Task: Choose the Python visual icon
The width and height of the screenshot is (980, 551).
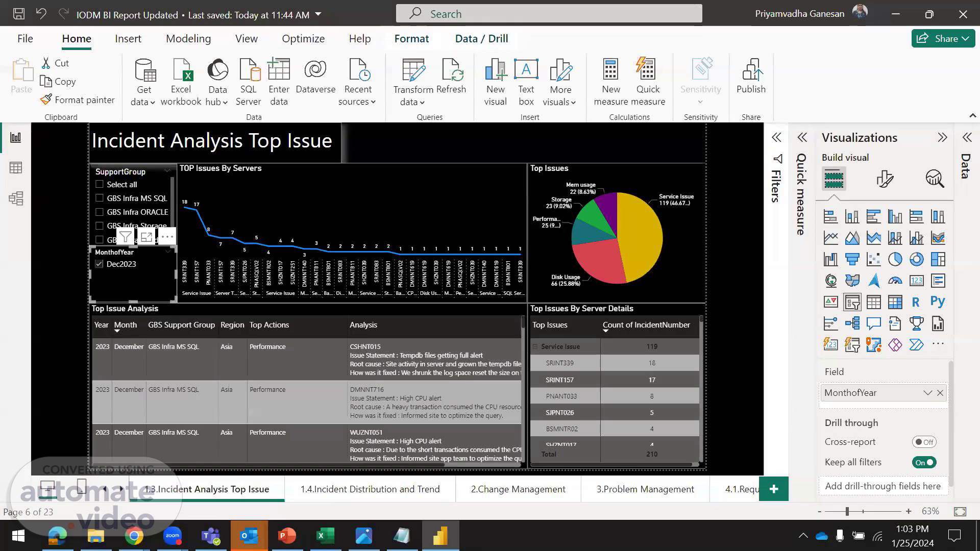Action: coord(938,302)
